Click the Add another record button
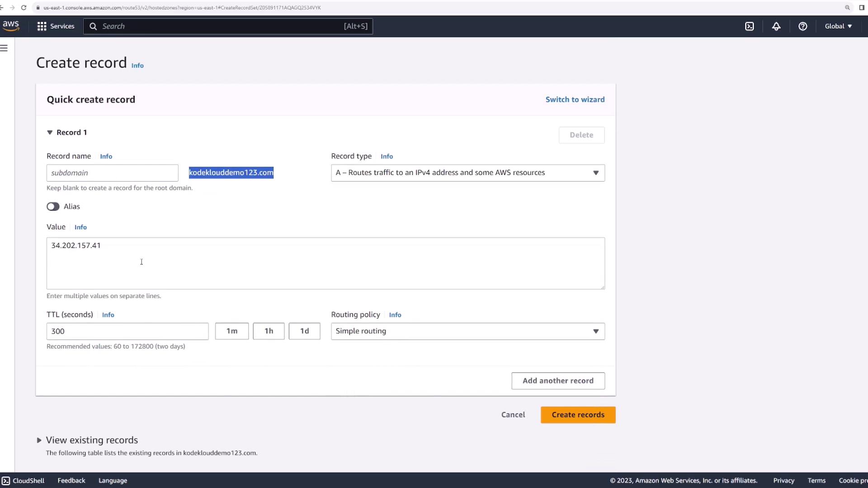The height and width of the screenshot is (488, 868). pyautogui.click(x=557, y=381)
